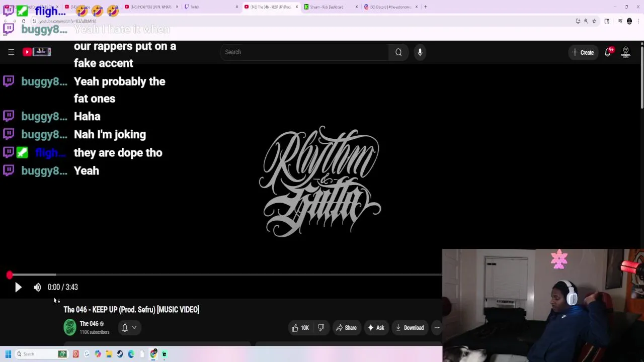Open the Ask AI button
The width and height of the screenshot is (644, 362).
click(376, 328)
